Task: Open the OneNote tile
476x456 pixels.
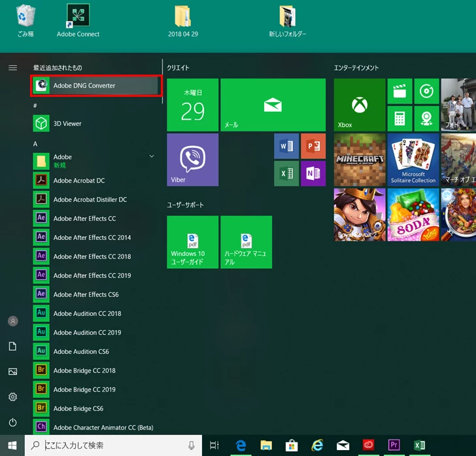Action: tap(313, 173)
